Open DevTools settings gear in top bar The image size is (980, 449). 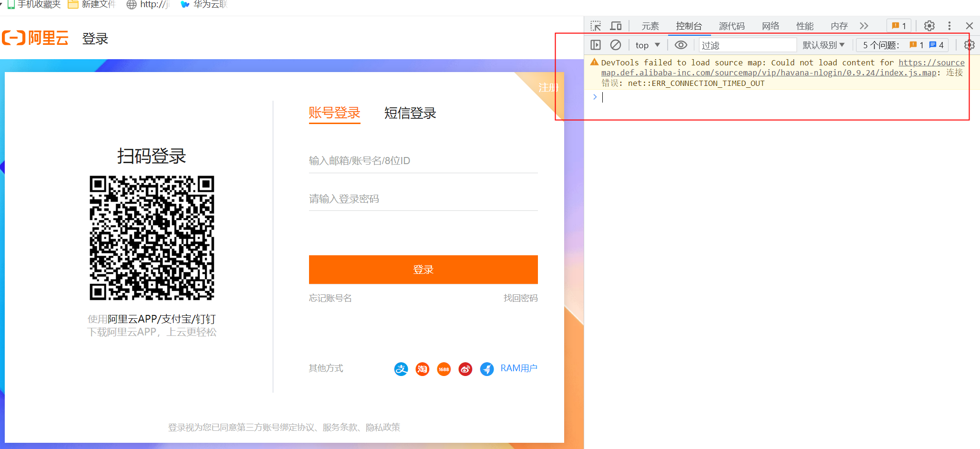pos(929,26)
